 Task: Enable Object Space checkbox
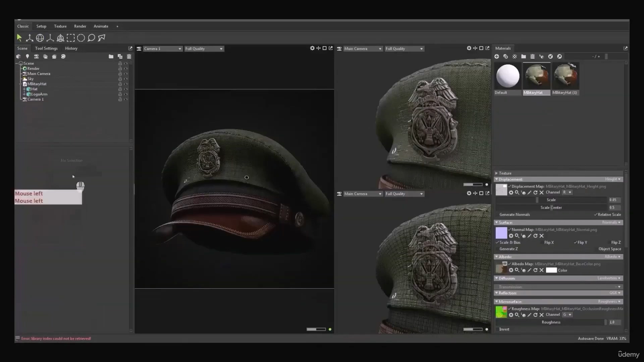tap(596, 249)
